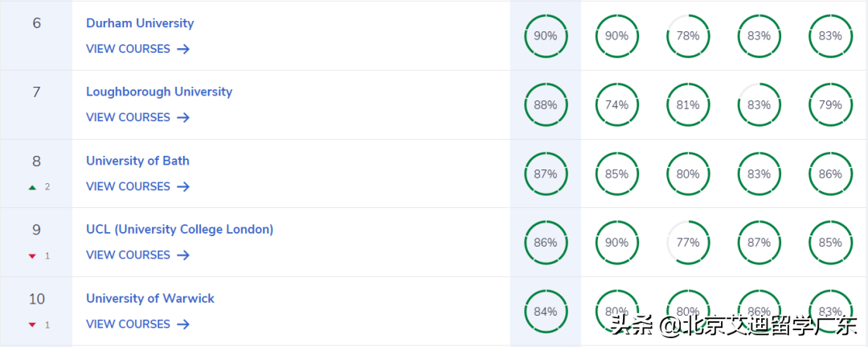Click Bath's 87% overall score circle
Image resolution: width=868 pixels, height=347 pixels.
click(546, 173)
